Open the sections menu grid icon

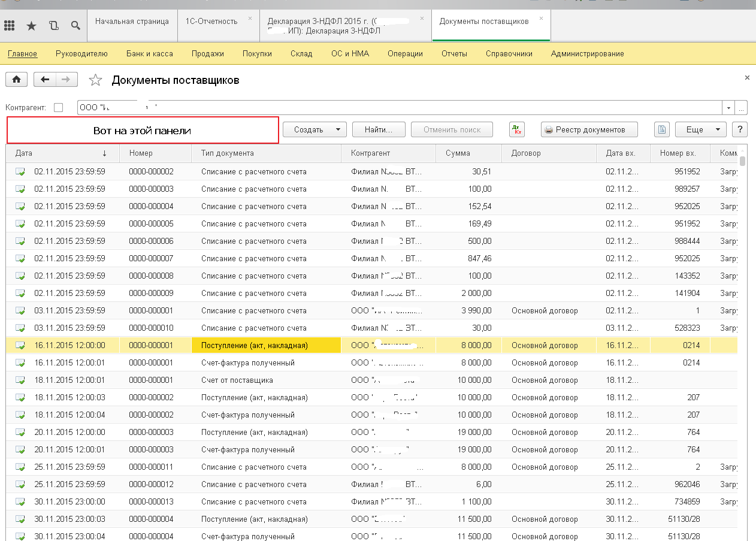[10, 26]
